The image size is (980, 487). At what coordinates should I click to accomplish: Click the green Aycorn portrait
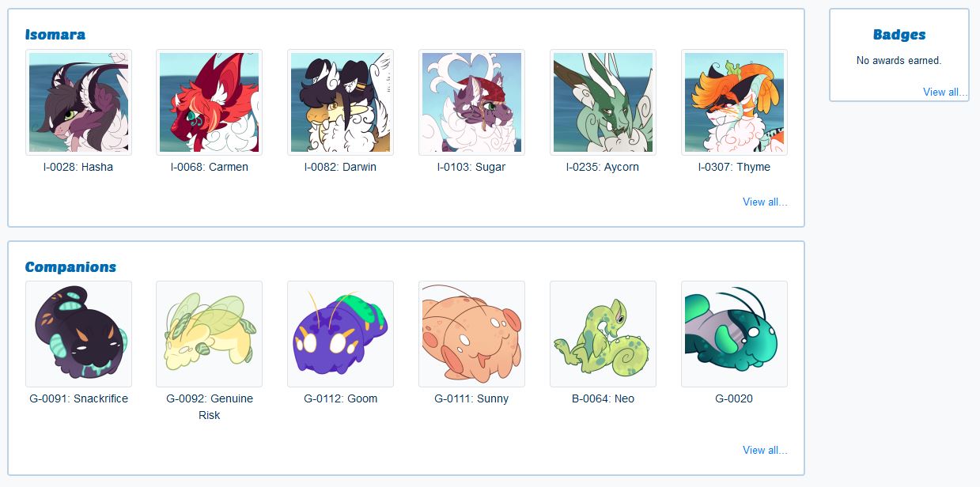point(603,102)
